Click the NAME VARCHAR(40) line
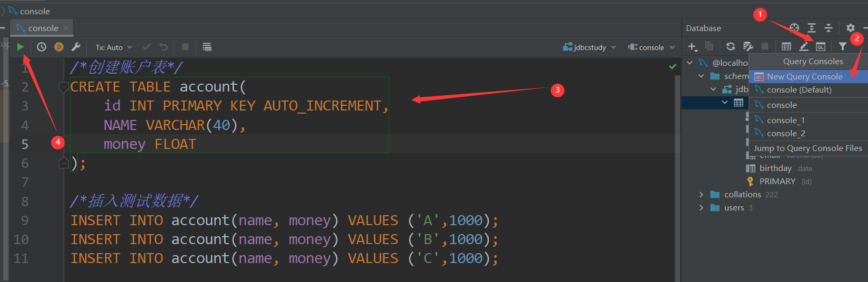Screen dimensions: 868x282 (175, 125)
